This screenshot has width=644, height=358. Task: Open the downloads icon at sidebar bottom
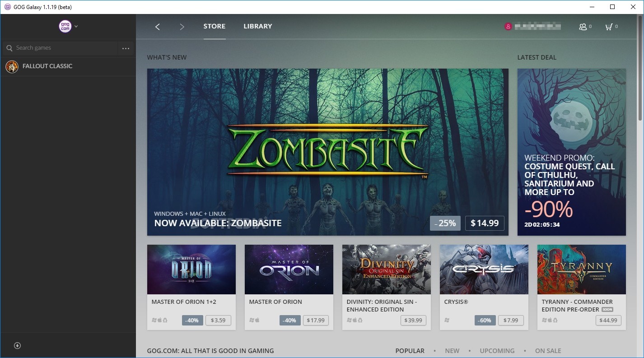tap(18, 345)
